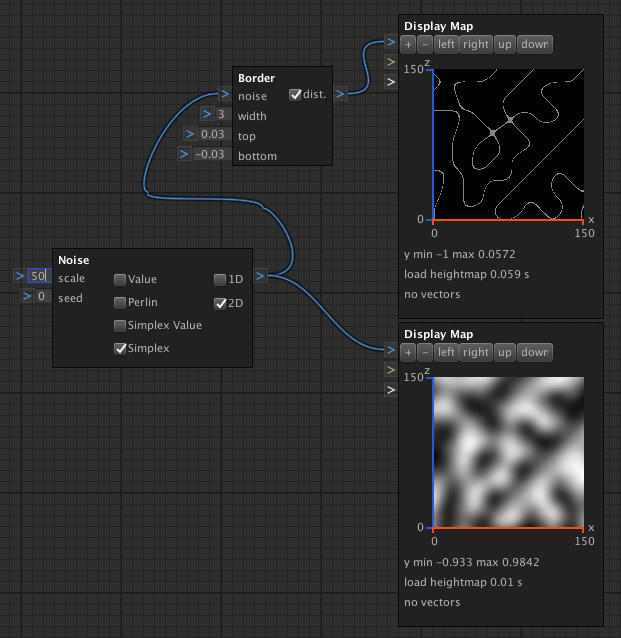Click the Noise node scale input port
The image size is (621, 638).
coord(19,276)
